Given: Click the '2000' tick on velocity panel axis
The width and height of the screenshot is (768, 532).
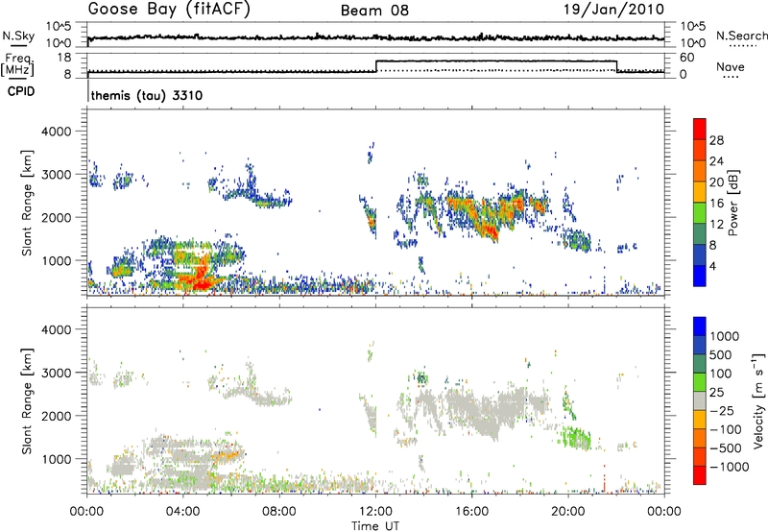Looking at the screenshot, I should [56, 416].
